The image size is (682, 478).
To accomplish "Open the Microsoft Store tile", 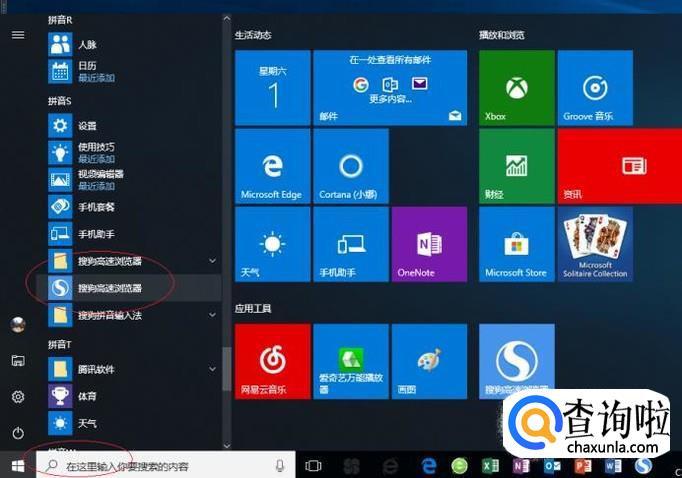I will click(516, 244).
